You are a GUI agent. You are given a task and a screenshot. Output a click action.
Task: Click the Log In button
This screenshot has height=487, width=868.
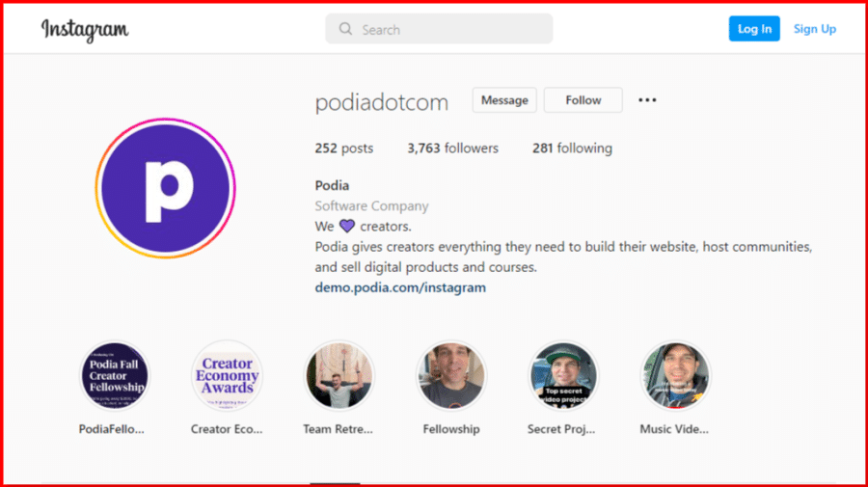click(x=754, y=29)
